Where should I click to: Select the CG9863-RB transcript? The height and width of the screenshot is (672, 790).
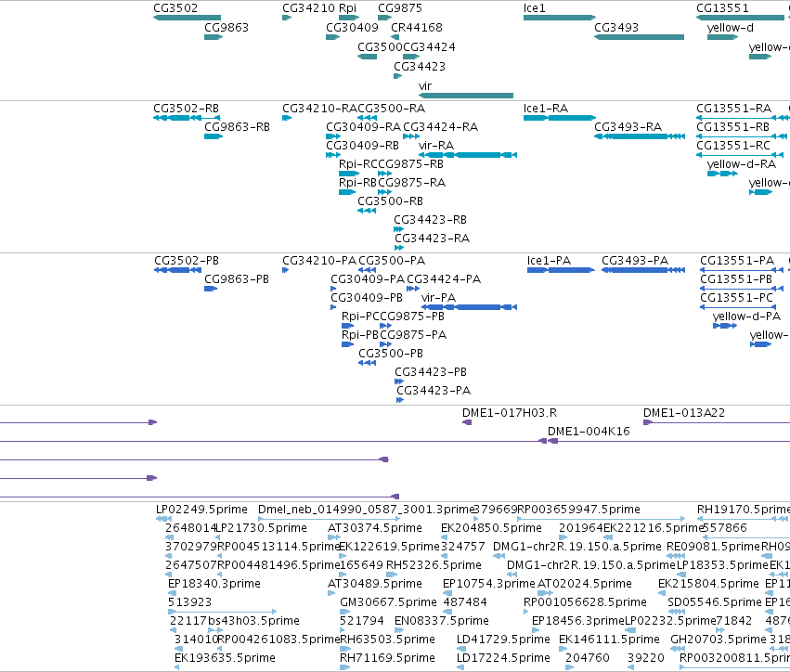pos(214,136)
